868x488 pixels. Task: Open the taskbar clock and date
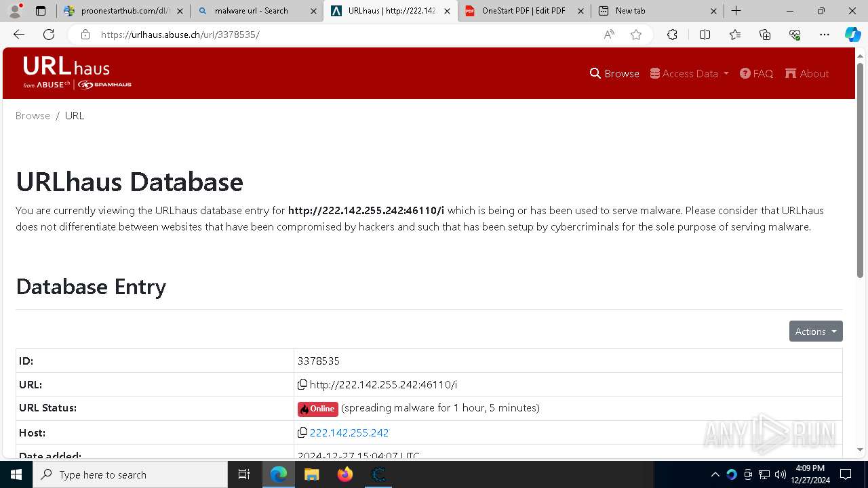click(810, 474)
